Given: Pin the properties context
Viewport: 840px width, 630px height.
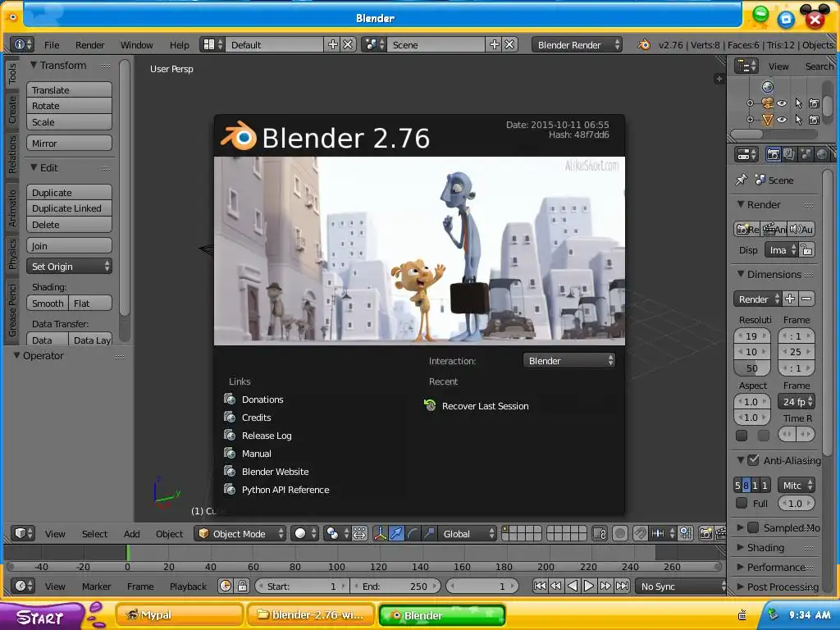Looking at the screenshot, I should point(742,180).
